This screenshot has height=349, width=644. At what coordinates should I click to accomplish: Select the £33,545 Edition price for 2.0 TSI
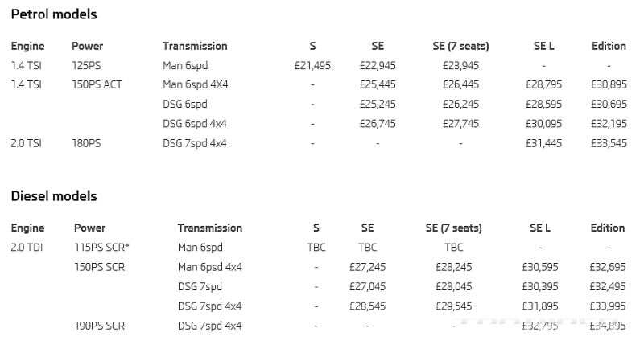(x=609, y=143)
